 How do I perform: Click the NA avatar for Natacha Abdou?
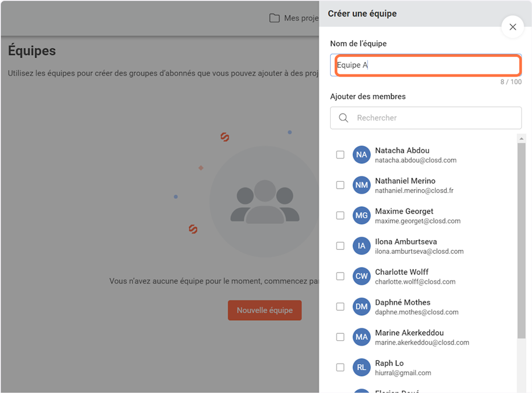[x=361, y=154]
